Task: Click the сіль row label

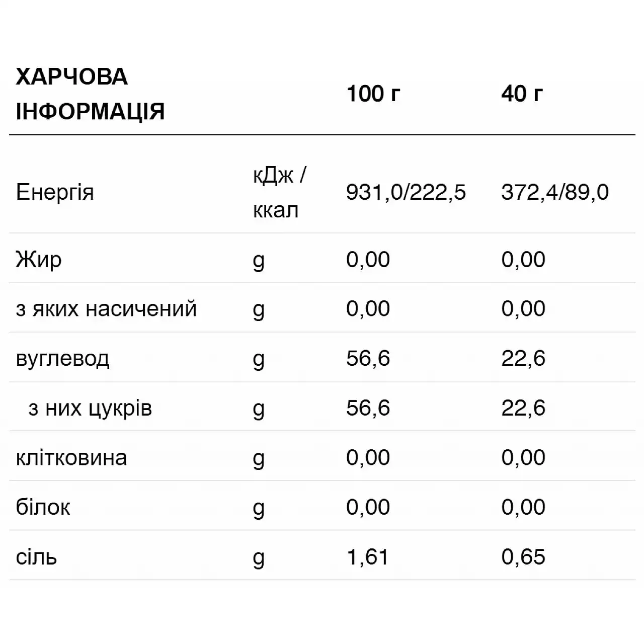Action: pos(36,557)
